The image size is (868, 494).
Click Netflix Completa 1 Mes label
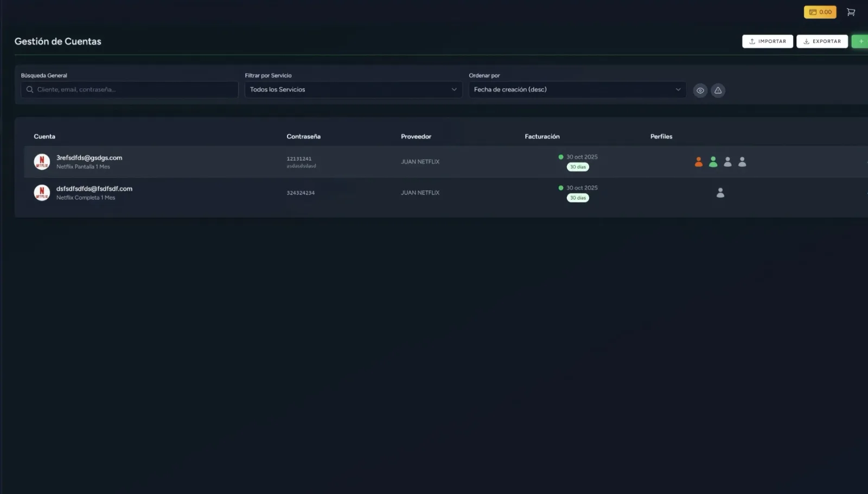(86, 198)
